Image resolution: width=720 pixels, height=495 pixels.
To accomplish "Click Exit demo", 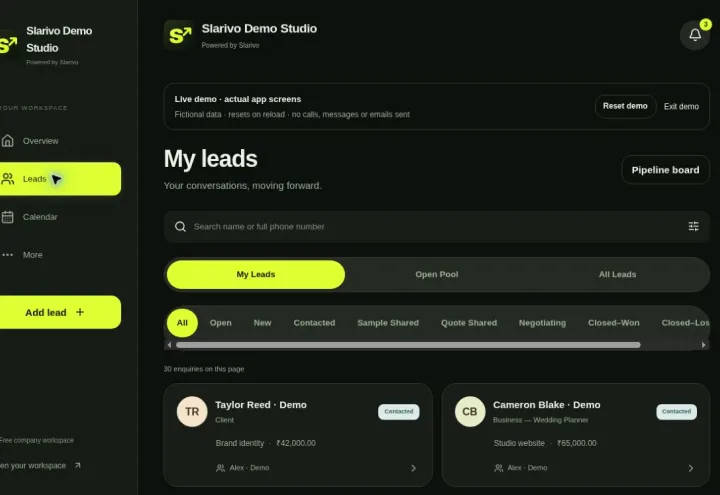I will tap(681, 107).
